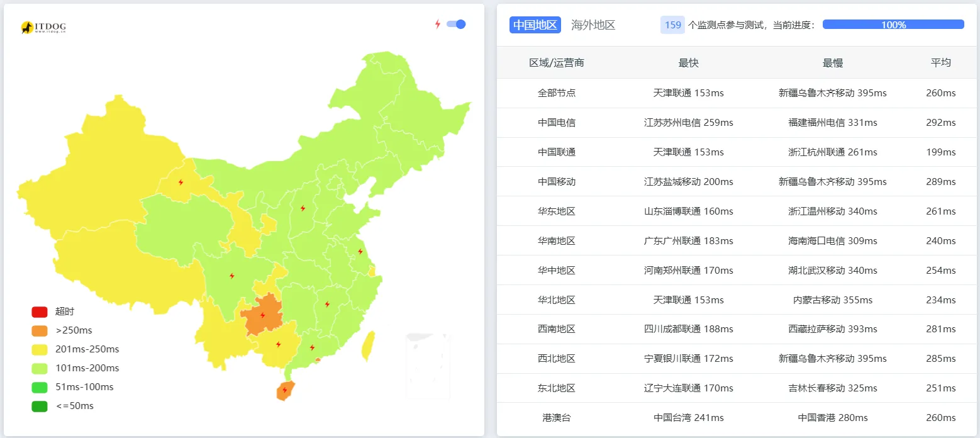Click the light green 101ms-200ms legend swatch
980x438 pixels.
click(x=39, y=368)
